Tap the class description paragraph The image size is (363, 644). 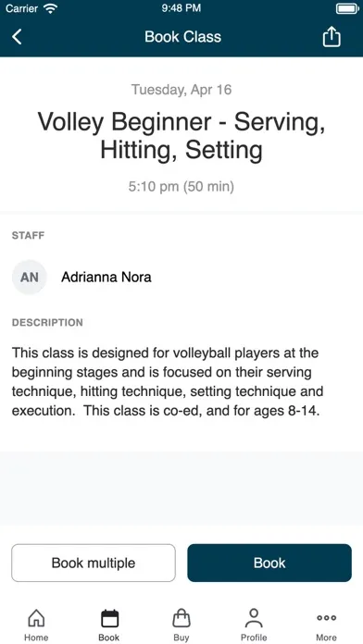pyautogui.click(x=168, y=381)
